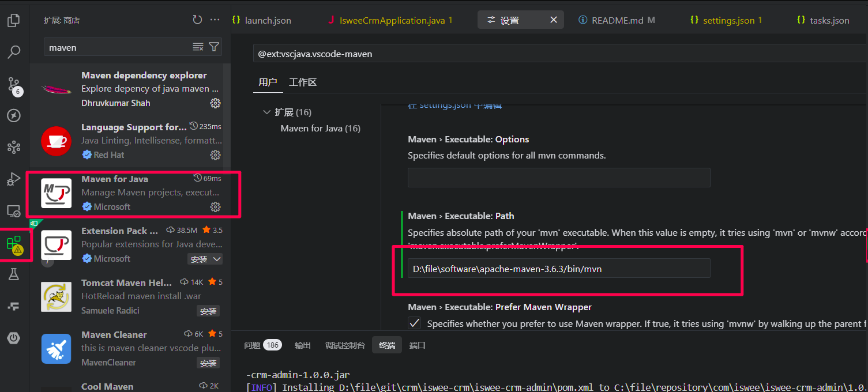Focus the @ext:vscjava.vscode-maven settings search field
This screenshot has width=868, height=392.
(x=560, y=54)
